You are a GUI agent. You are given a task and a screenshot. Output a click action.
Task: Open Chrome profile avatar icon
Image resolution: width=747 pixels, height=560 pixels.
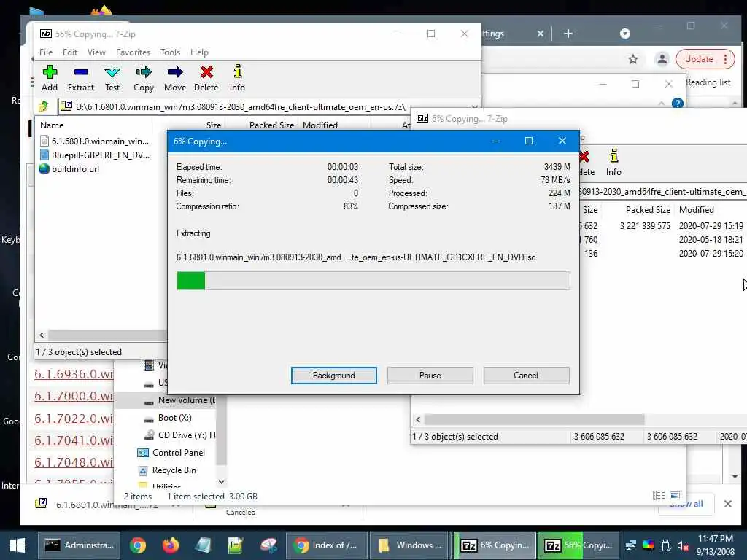pos(662,59)
